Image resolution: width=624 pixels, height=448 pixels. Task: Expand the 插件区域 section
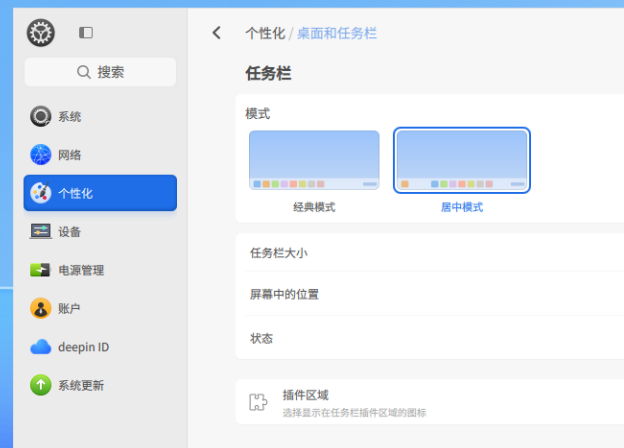[x=430, y=402]
